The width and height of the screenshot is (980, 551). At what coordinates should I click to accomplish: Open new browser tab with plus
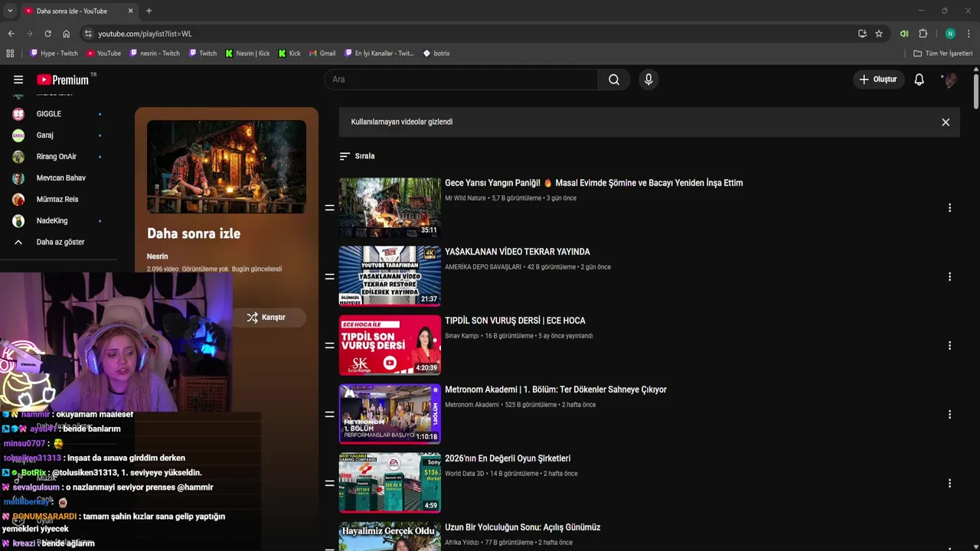(x=149, y=11)
